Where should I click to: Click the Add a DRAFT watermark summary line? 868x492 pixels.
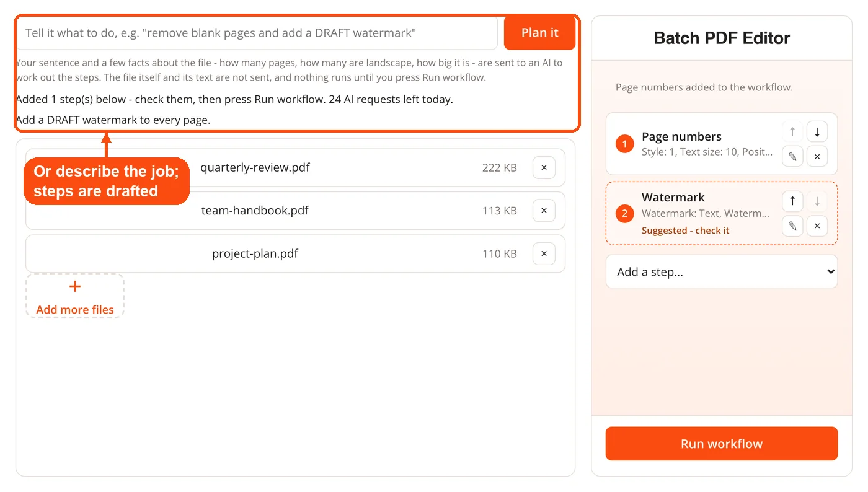coord(113,120)
